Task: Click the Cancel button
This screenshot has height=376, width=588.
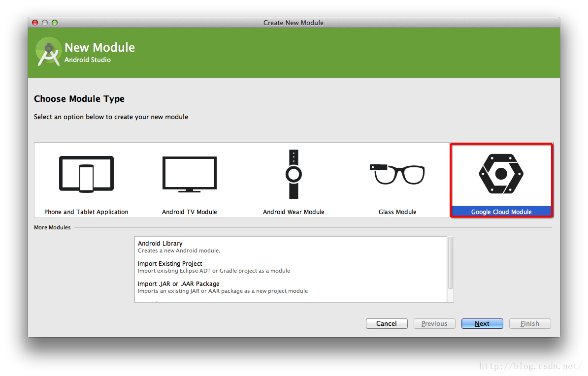Action: [x=387, y=323]
